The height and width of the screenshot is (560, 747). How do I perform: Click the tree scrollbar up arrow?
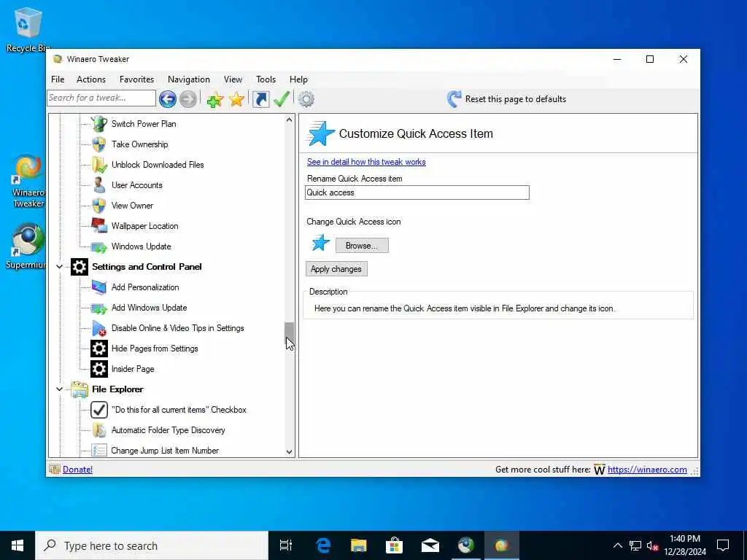[x=289, y=120]
